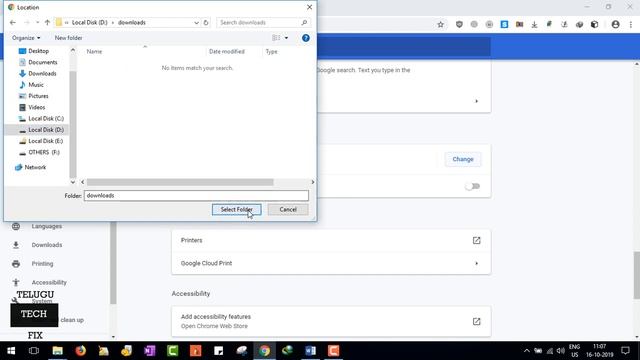The width and height of the screenshot is (640, 360).
Task: Open Downloads section in Chrome sidebar
Action: click(x=47, y=245)
